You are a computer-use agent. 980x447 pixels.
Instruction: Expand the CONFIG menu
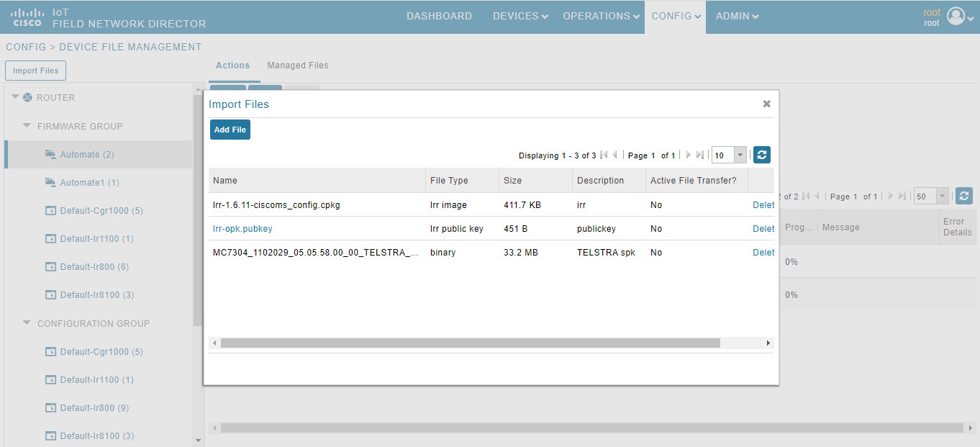pyautogui.click(x=676, y=16)
